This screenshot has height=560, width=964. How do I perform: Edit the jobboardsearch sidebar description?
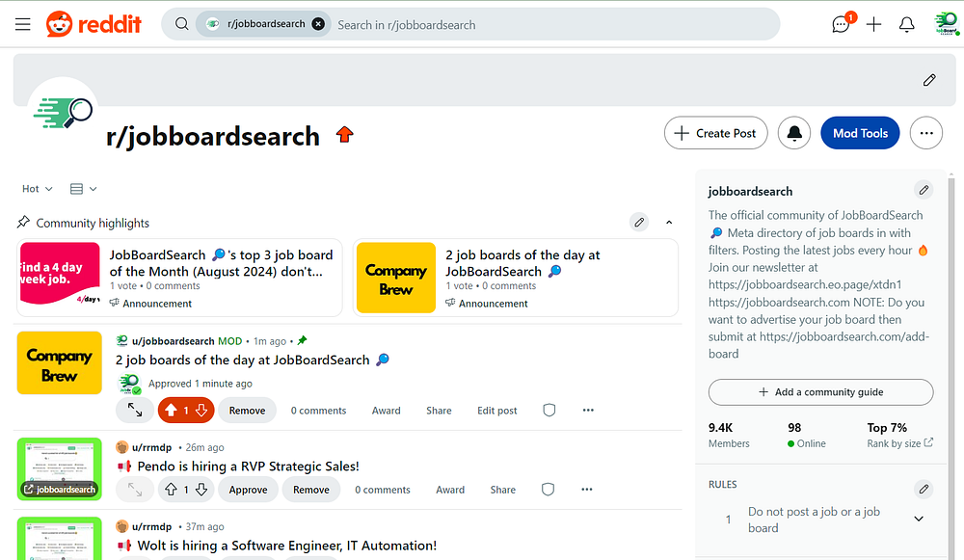pyautogui.click(x=924, y=190)
